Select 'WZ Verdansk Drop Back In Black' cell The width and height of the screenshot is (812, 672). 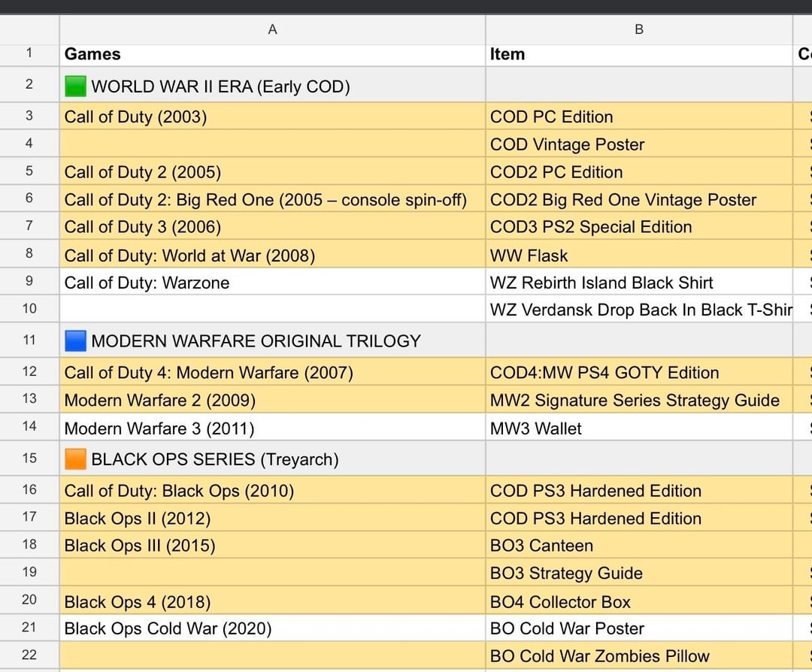coord(639,309)
